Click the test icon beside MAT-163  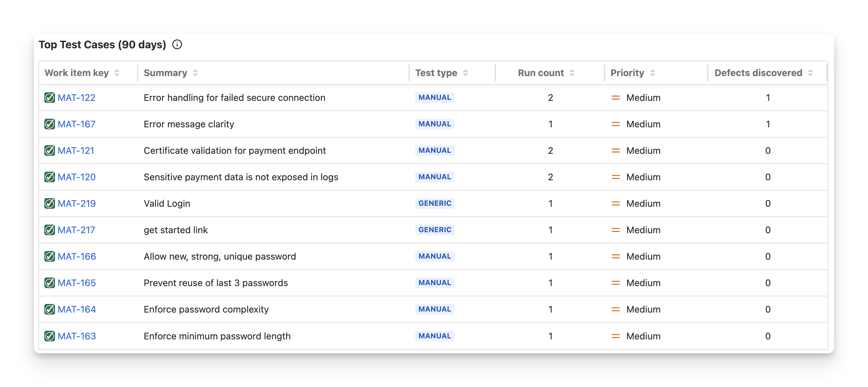pyautogui.click(x=50, y=336)
